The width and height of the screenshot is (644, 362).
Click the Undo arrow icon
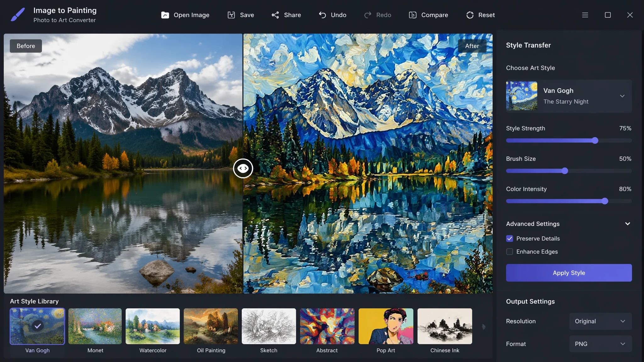[322, 15]
